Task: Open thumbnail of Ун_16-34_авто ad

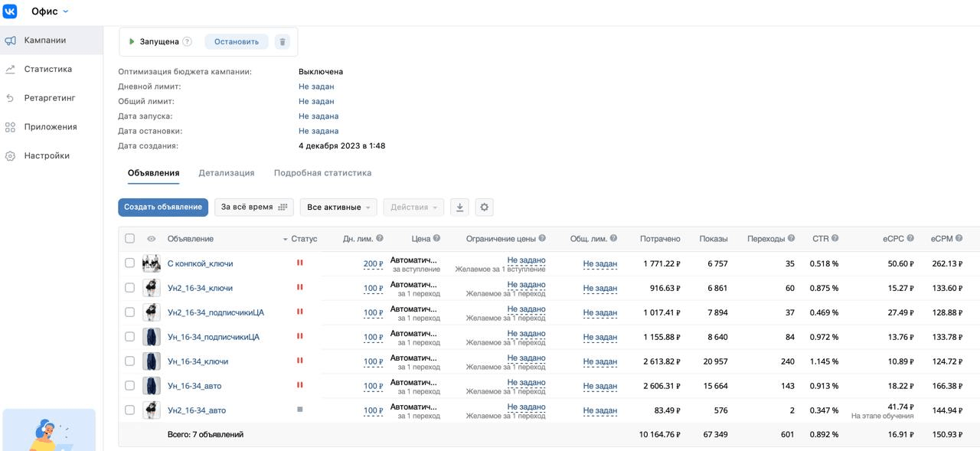Action: 152,385
